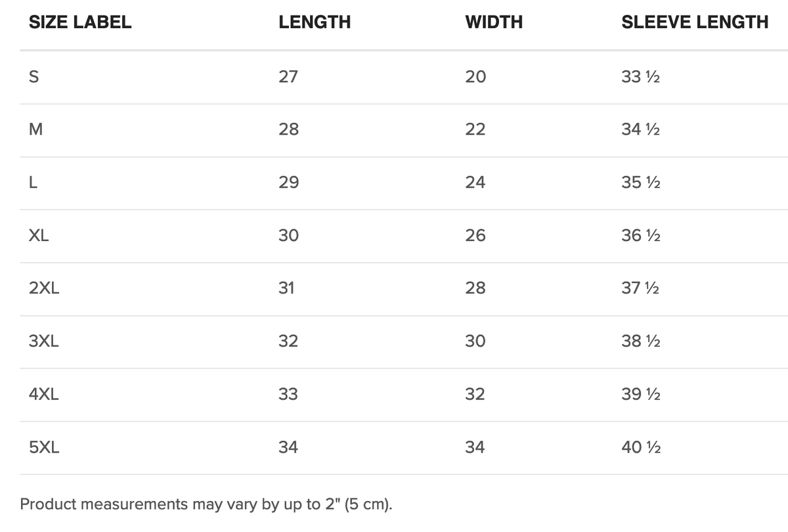Select the 5XL size label cell
788x532 pixels.
[44, 447]
